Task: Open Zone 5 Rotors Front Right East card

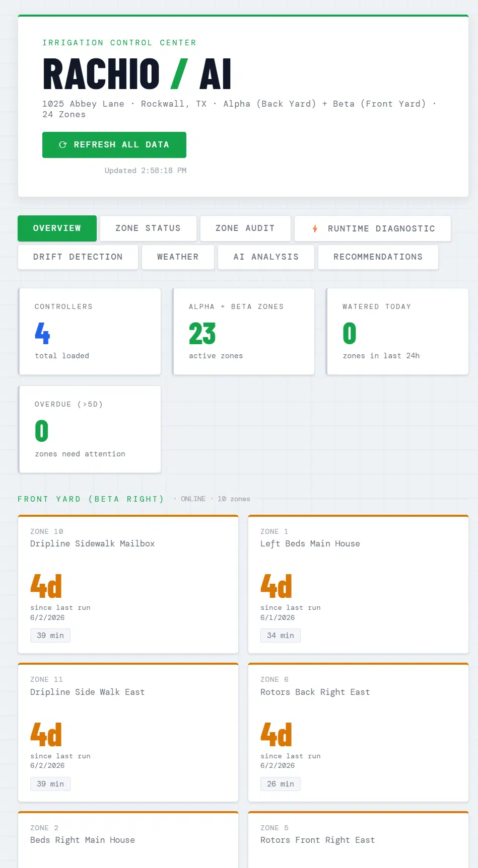Action: tap(358, 839)
